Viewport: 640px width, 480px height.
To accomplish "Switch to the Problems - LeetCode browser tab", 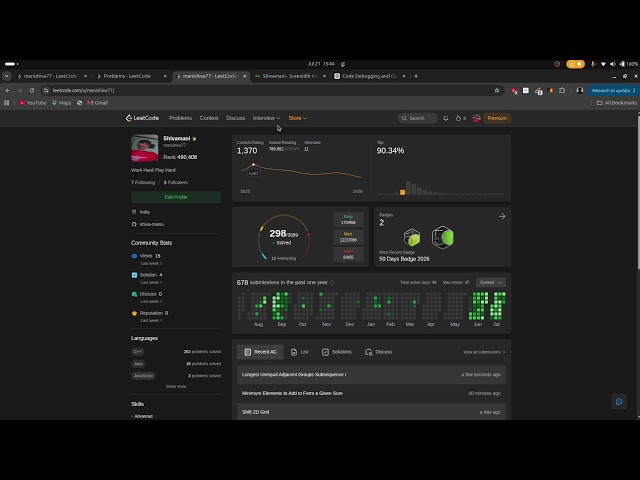I will tap(127, 76).
